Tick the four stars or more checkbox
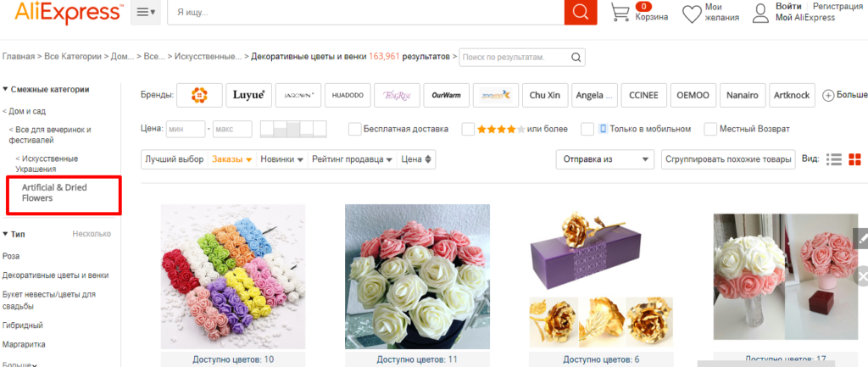 pyautogui.click(x=468, y=130)
